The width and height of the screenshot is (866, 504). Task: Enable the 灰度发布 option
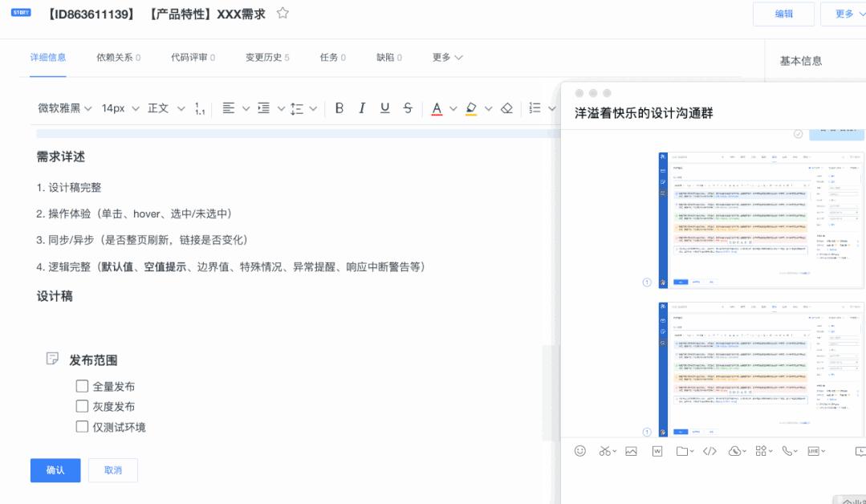point(81,406)
